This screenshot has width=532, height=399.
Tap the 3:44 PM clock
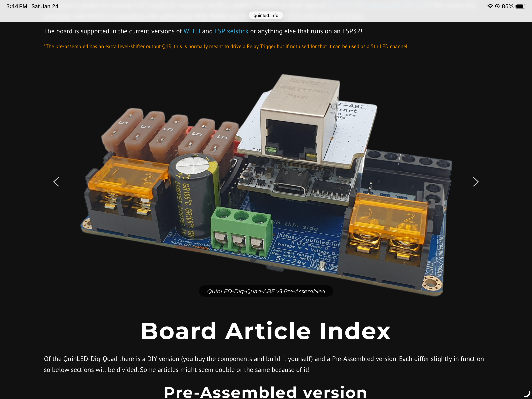click(17, 6)
